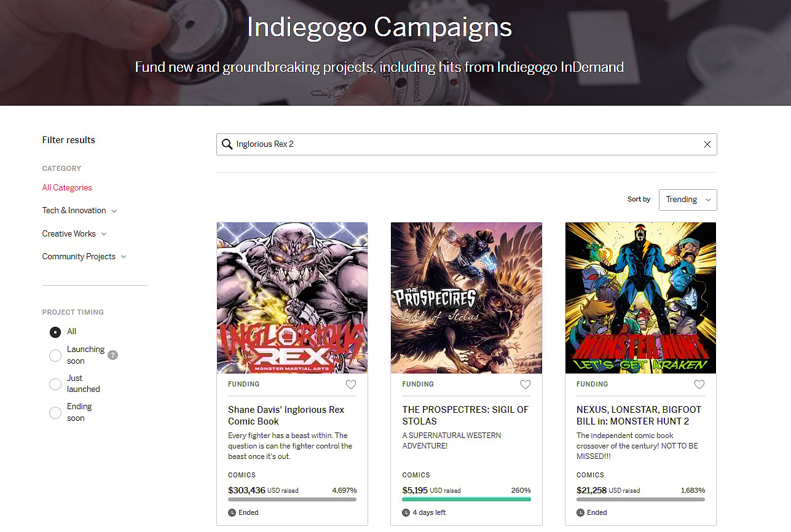Image resolution: width=791 pixels, height=532 pixels.
Task: Clear the search field with X icon
Action: point(707,144)
